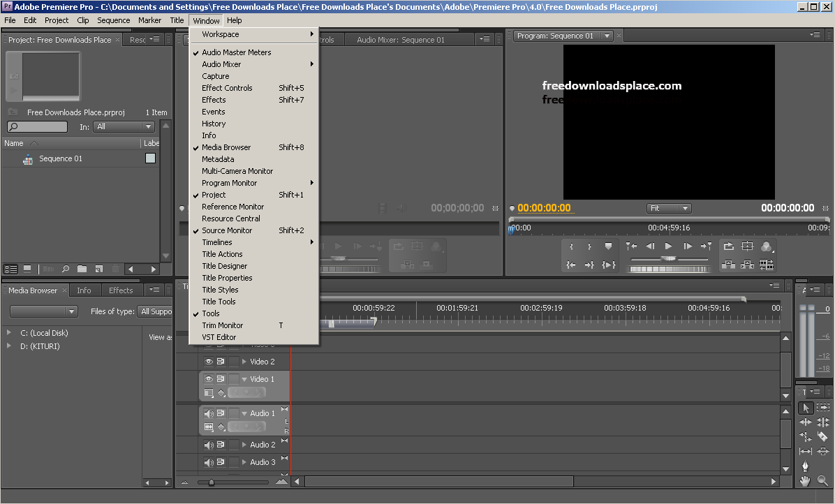Expand D: (KITURI) drive node
Viewport: 835px width, 504px height.
[8, 346]
